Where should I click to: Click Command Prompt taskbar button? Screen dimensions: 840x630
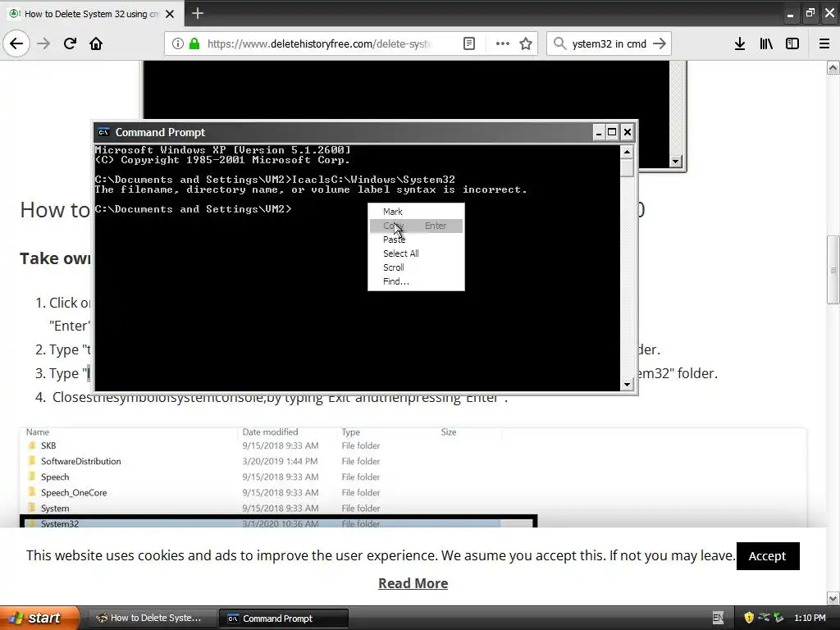(283, 619)
